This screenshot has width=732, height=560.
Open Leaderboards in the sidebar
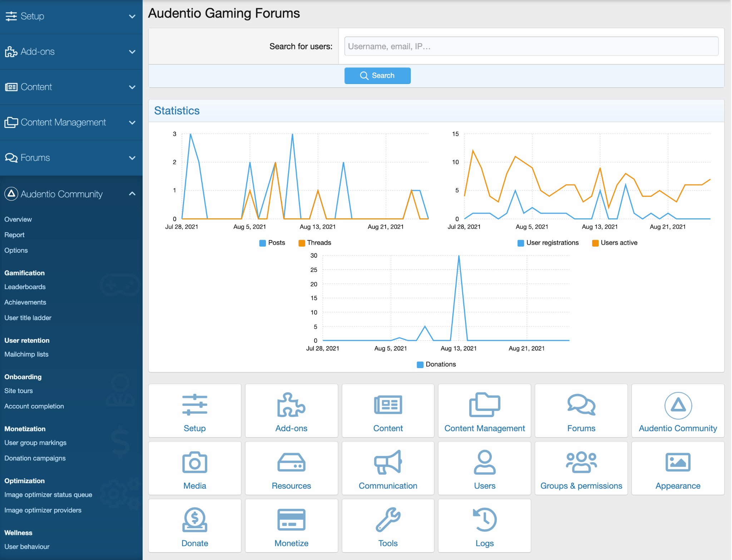coord(25,287)
